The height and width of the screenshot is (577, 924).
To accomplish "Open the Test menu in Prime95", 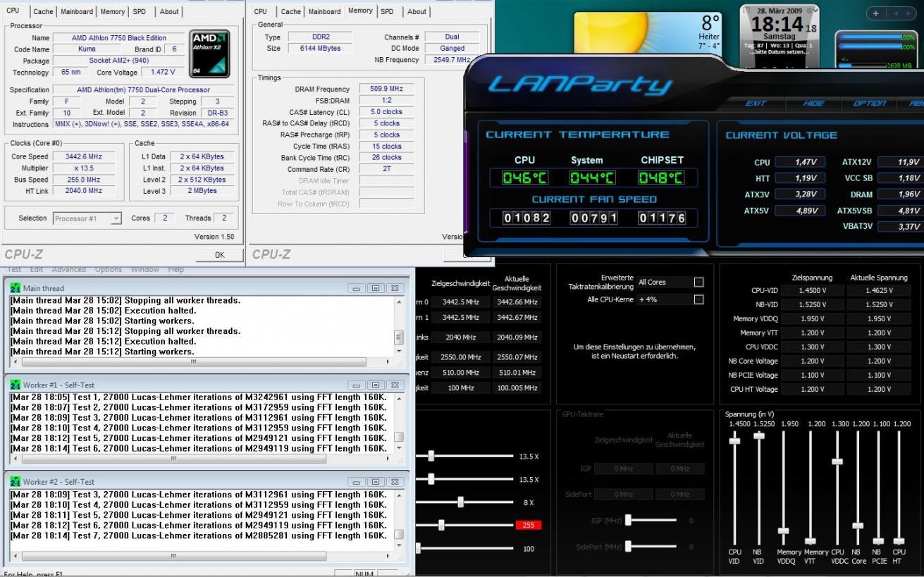I will pyautogui.click(x=15, y=269).
